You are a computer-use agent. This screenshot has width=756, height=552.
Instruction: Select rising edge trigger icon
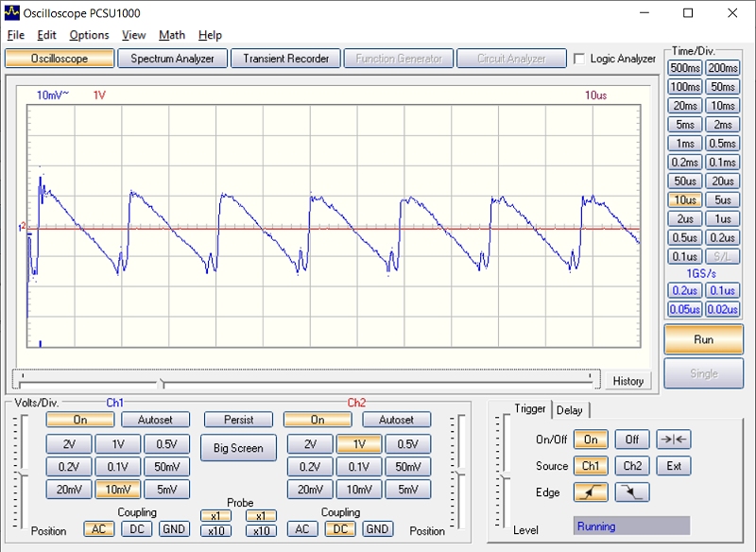(x=591, y=492)
